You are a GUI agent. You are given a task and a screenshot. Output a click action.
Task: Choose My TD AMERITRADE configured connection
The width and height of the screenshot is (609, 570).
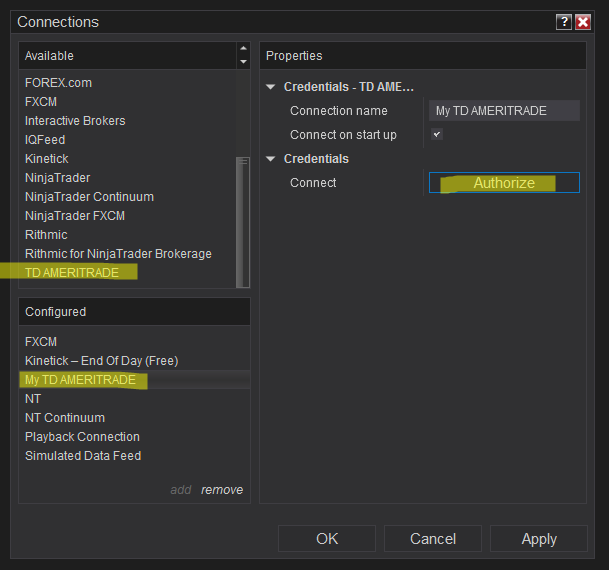80,380
